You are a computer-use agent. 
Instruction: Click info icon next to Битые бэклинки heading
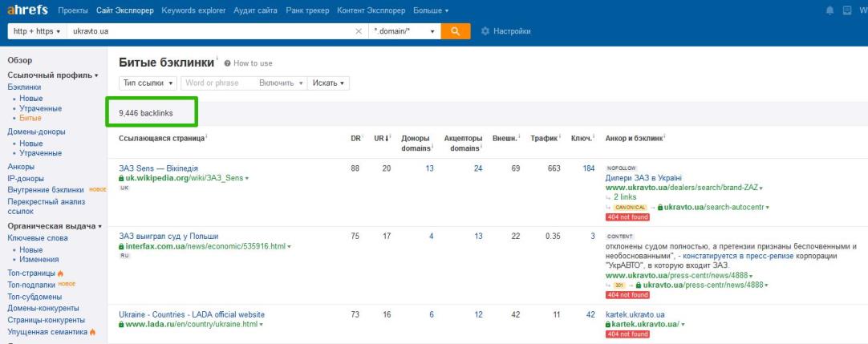coord(217,58)
